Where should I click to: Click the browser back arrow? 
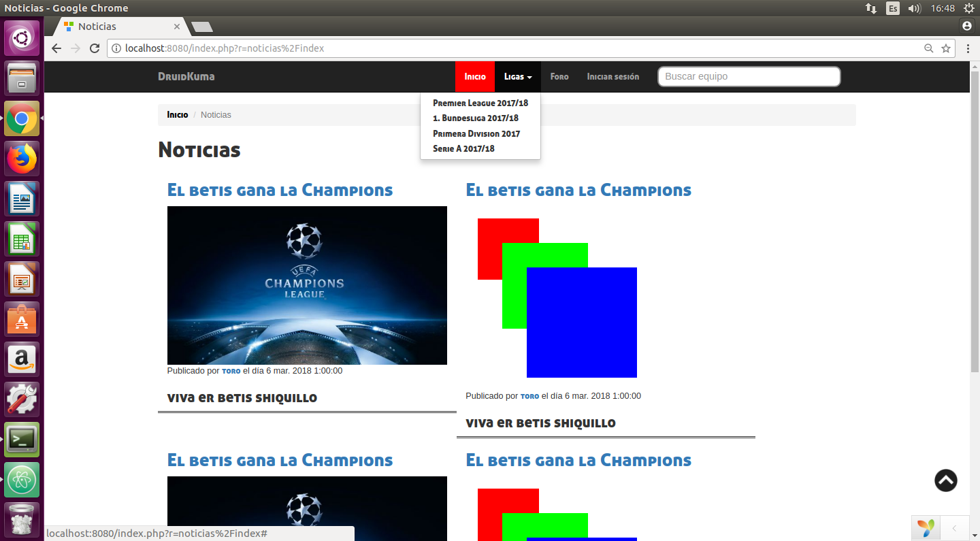point(56,48)
